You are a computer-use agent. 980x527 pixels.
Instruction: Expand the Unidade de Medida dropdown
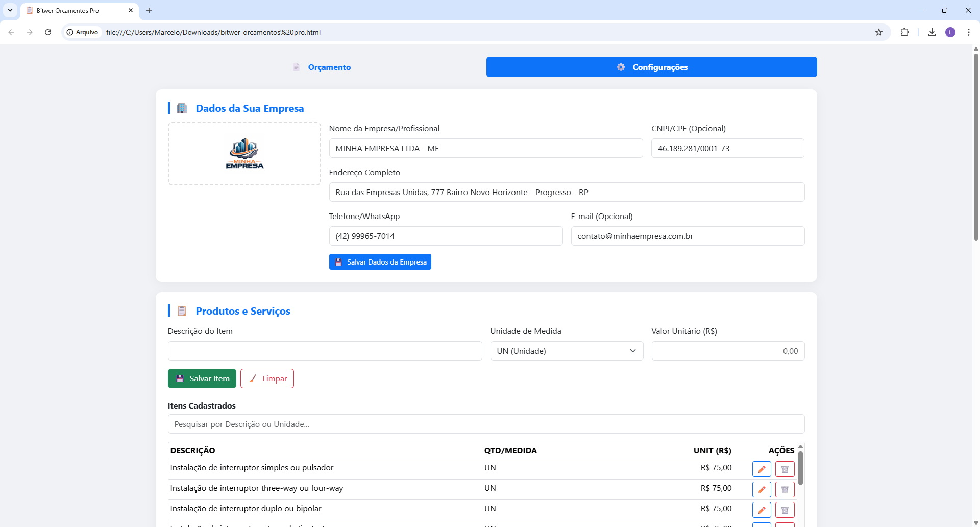coord(567,351)
